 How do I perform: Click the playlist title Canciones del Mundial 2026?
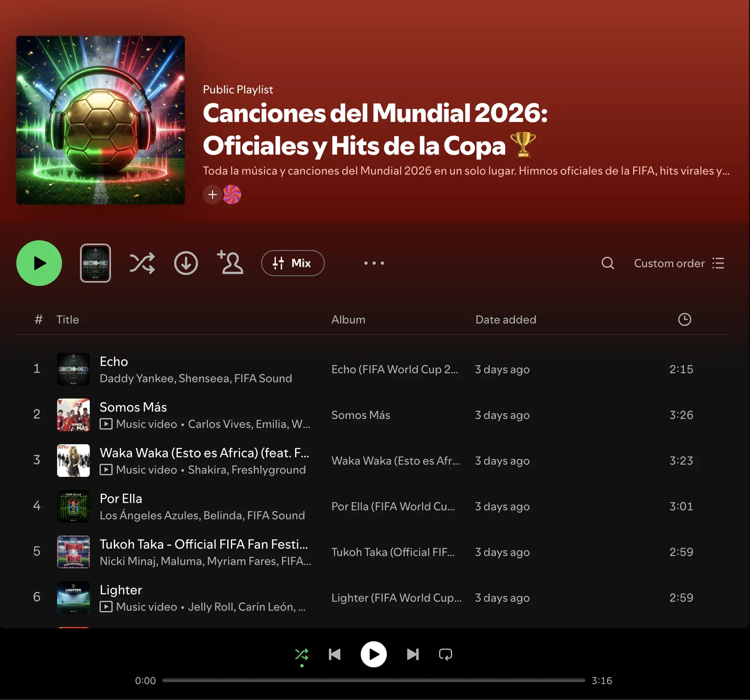pyautogui.click(x=375, y=129)
